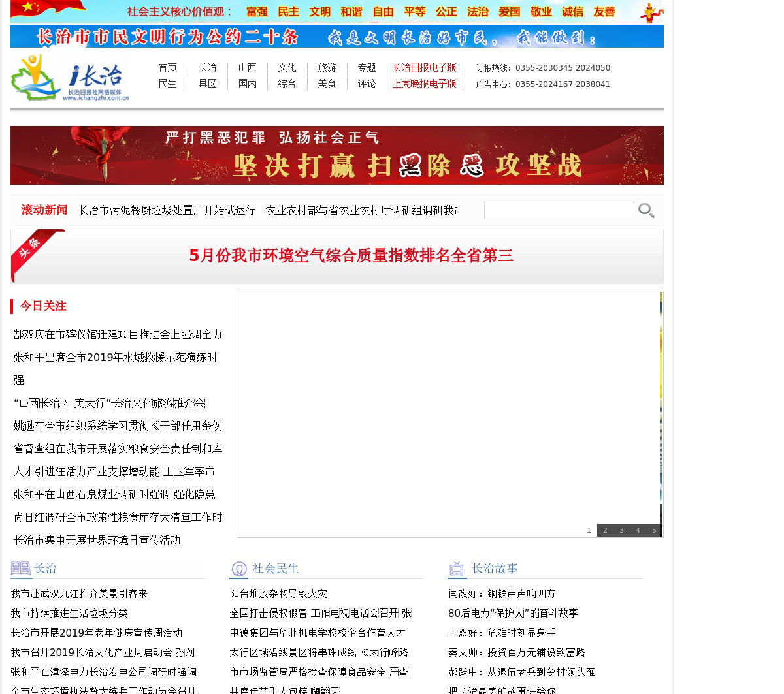Open 长治日报电子版 link
784x694 pixels.
pos(424,68)
